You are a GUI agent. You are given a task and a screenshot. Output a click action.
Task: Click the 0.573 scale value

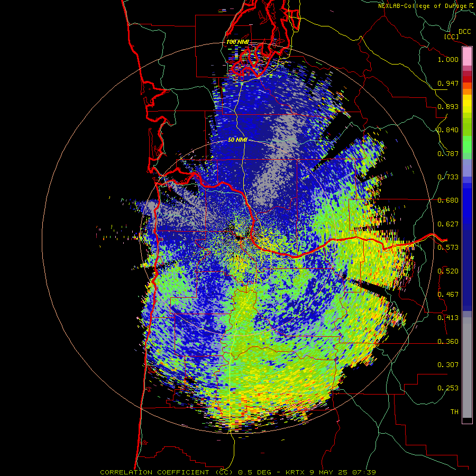tap(448, 248)
